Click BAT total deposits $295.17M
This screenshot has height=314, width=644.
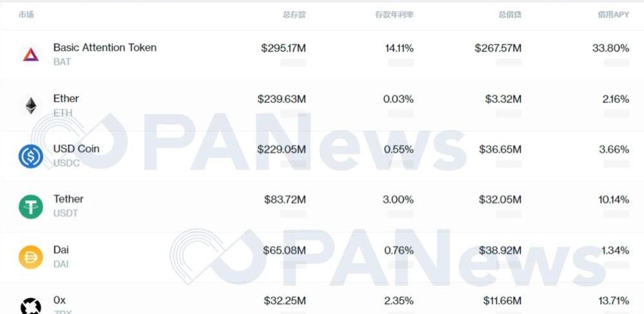pyautogui.click(x=283, y=48)
